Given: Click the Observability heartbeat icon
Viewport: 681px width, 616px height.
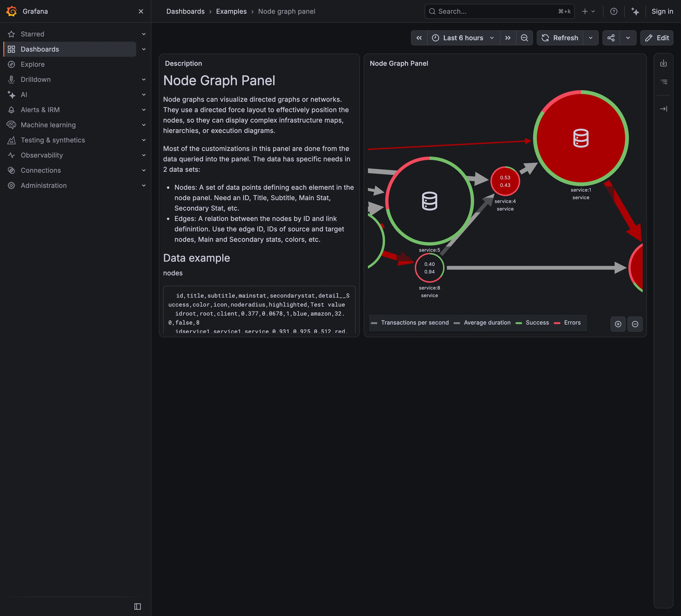Looking at the screenshot, I should [x=11, y=155].
